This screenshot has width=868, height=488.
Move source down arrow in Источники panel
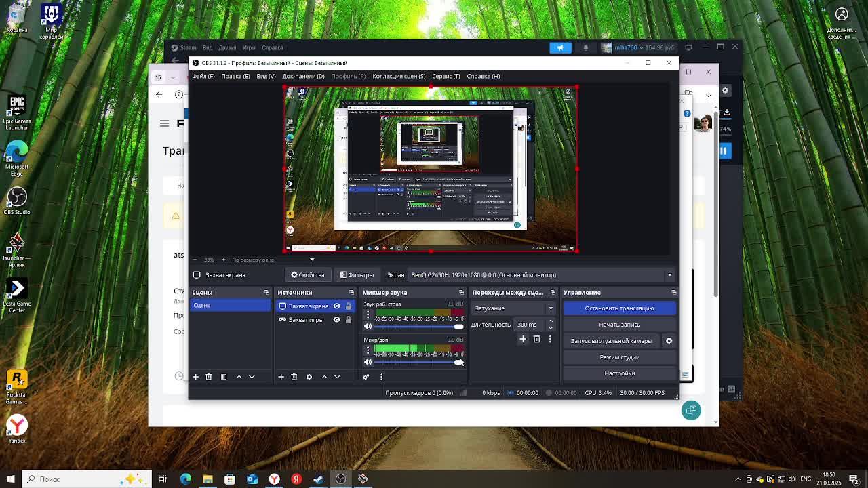[337, 377]
